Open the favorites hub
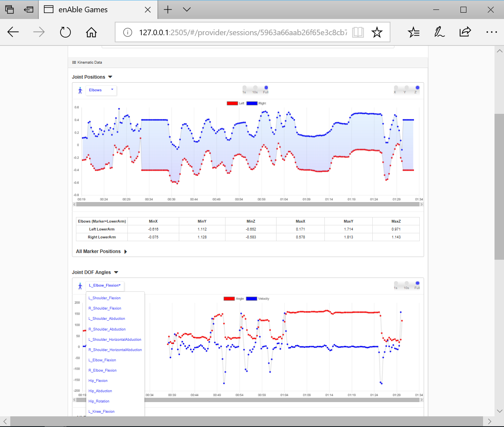 click(x=414, y=32)
